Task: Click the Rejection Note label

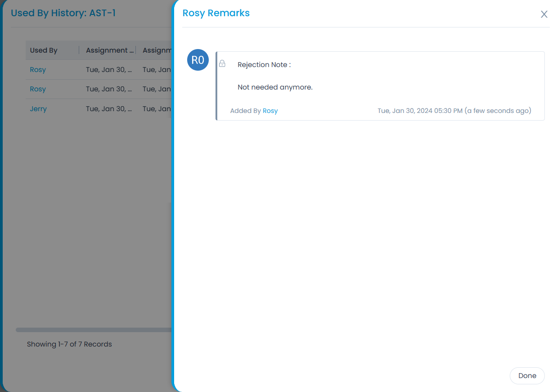Action: click(264, 65)
